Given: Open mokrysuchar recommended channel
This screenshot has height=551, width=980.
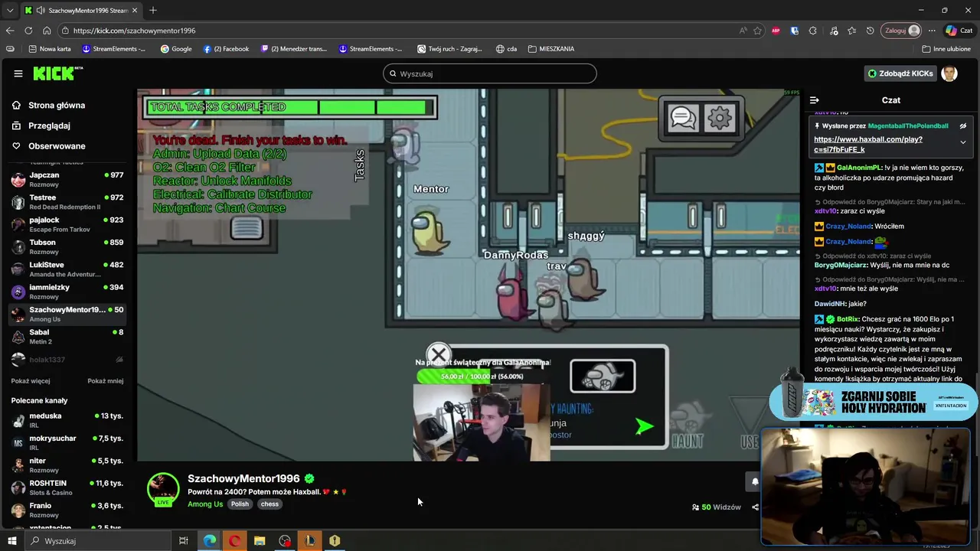Looking at the screenshot, I should click(67, 442).
